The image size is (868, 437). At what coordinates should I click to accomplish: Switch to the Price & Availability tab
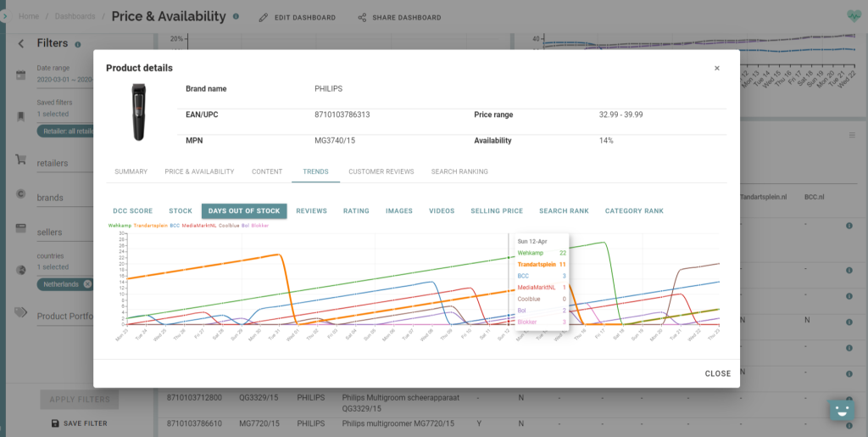[199, 171]
